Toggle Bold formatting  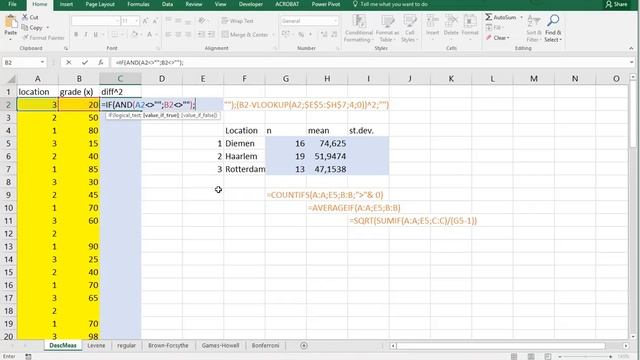(x=76, y=35)
